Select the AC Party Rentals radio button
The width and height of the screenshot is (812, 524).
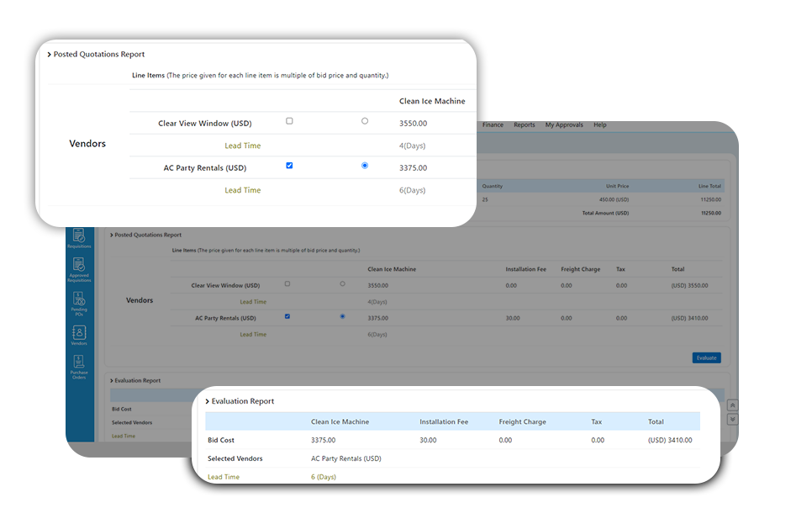tap(364, 166)
